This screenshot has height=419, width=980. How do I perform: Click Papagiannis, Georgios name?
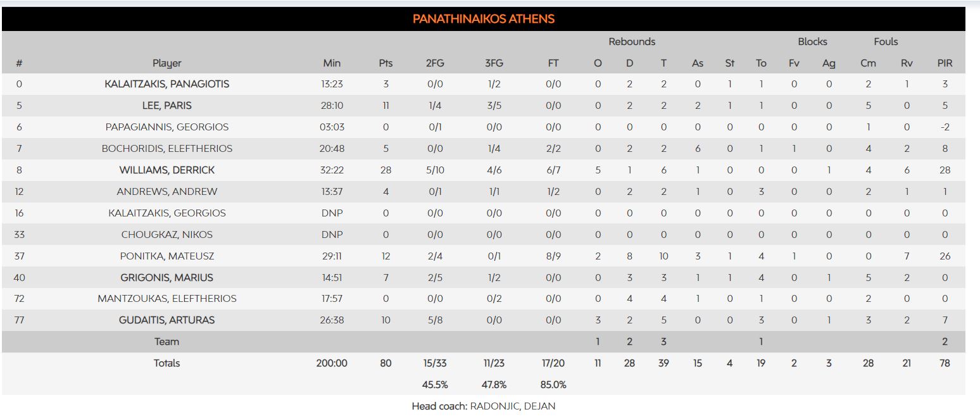pyautogui.click(x=166, y=127)
